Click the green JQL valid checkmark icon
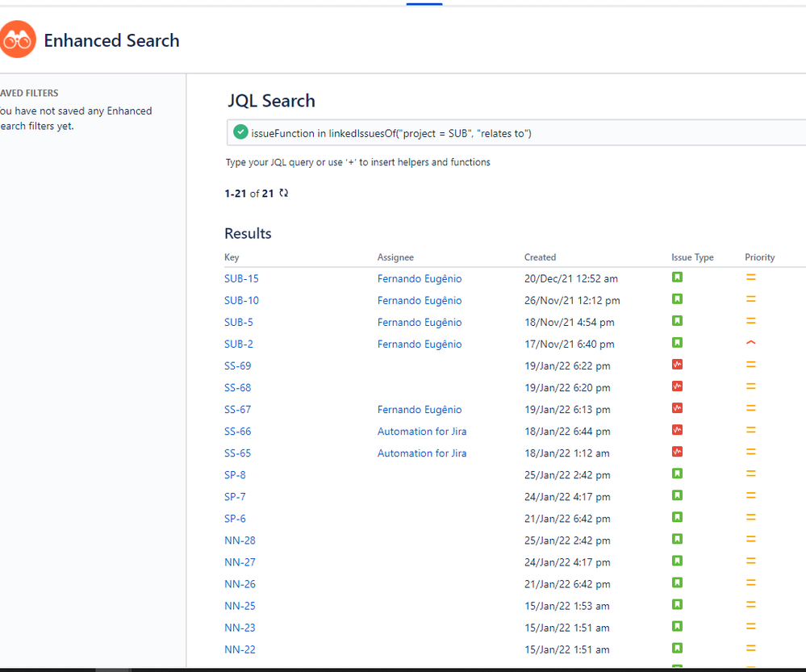 tap(240, 132)
